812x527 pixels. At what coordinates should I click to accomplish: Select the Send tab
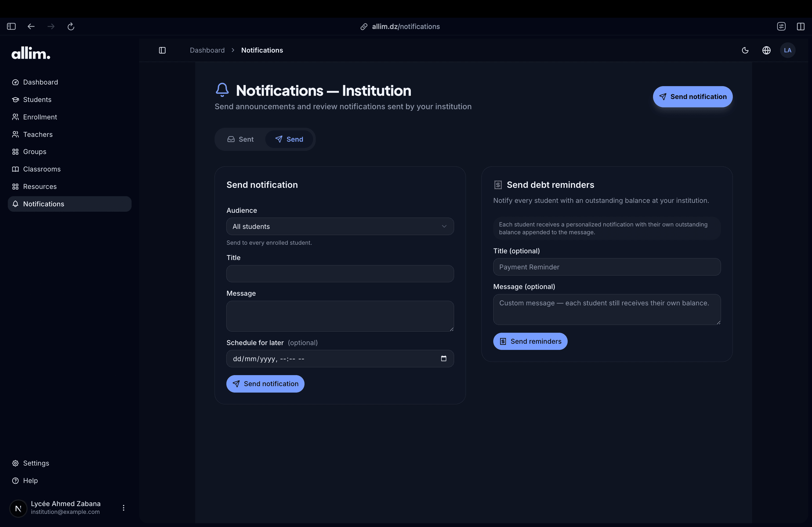289,139
